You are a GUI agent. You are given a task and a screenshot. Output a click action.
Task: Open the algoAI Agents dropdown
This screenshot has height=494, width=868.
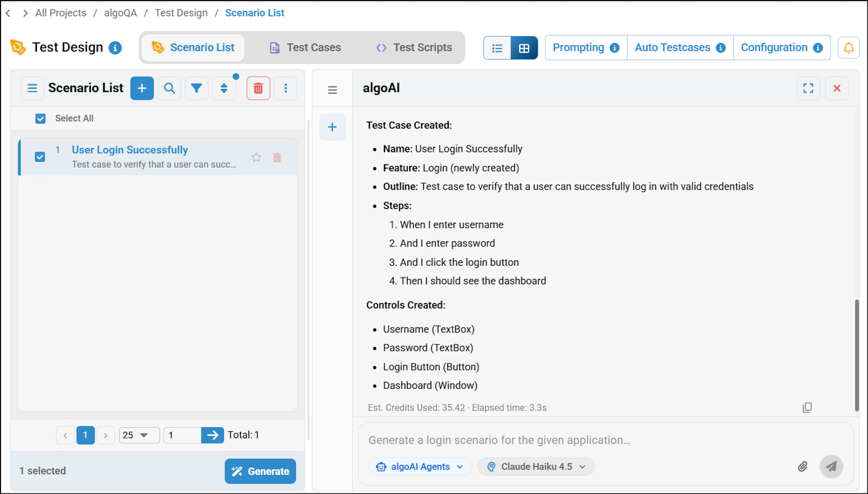point(420,466)
